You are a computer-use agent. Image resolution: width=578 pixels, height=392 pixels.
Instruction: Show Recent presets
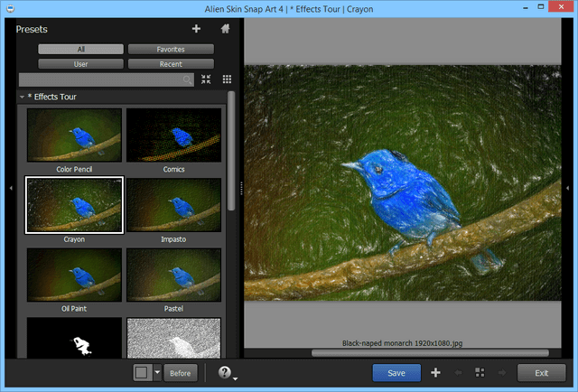[171, 64]
